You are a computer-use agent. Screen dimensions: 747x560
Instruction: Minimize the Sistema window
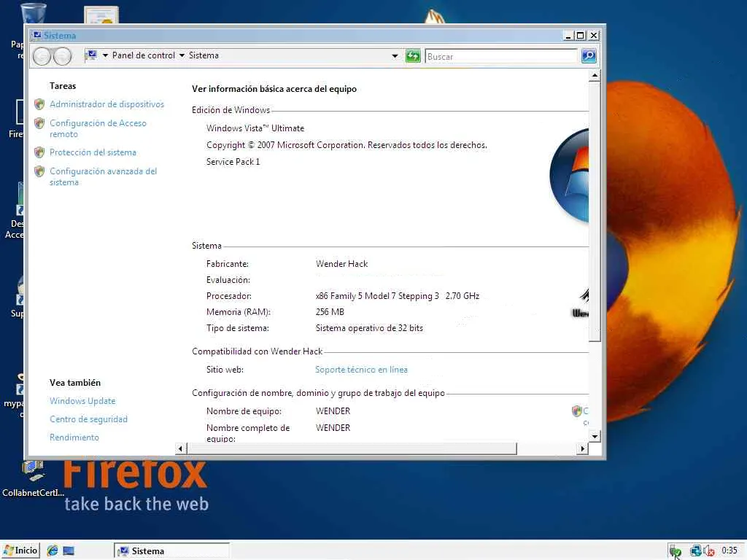click(x=568, y=36)
